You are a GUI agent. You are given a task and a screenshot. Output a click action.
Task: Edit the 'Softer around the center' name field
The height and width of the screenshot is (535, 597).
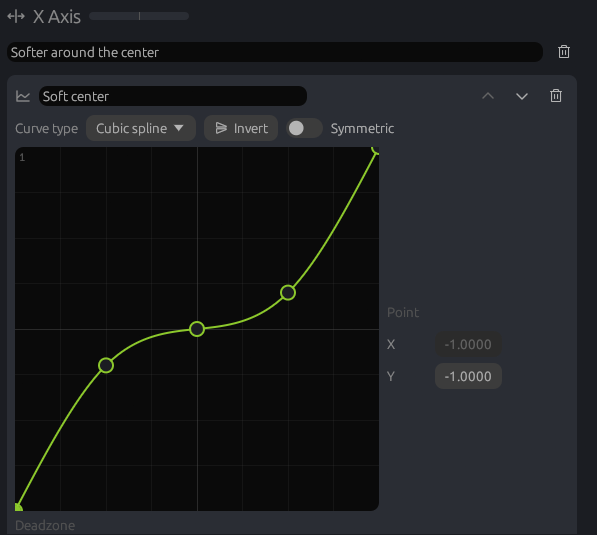click(x=275, y=52)
